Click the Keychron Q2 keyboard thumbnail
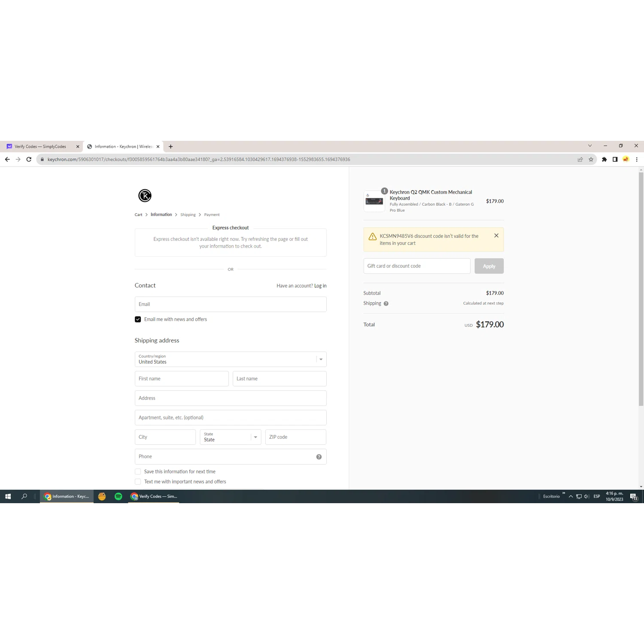The width and height of the screenshot is (644, 644). (x=374, y=201)
